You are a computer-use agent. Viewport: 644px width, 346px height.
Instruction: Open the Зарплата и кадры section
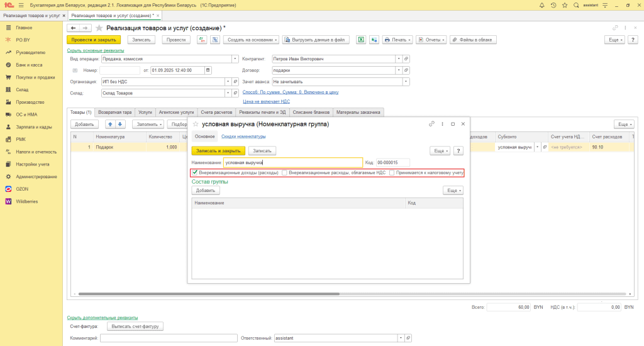click(34, 127)
